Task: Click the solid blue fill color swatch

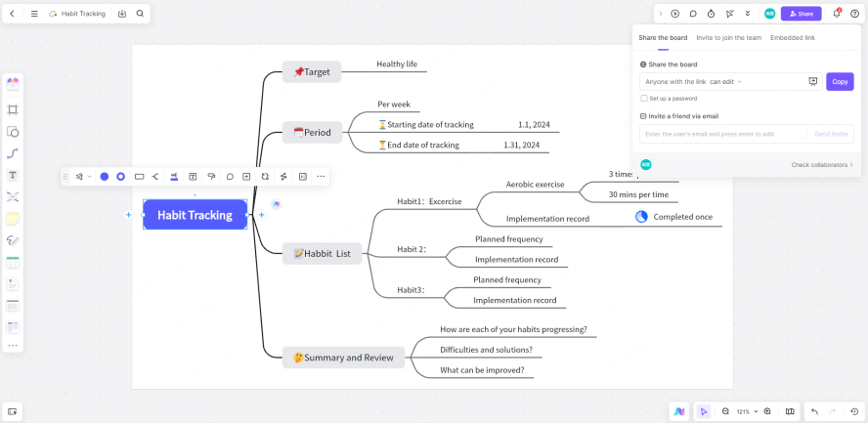Action: [x=104, y=177]
